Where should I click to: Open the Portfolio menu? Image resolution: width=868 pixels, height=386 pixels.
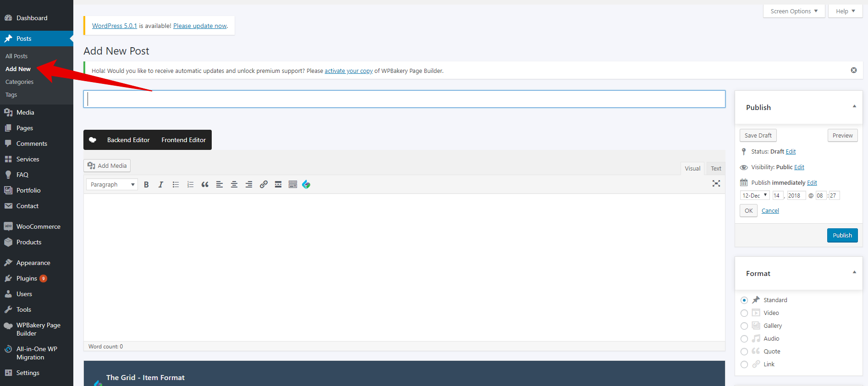click(37, 190)
